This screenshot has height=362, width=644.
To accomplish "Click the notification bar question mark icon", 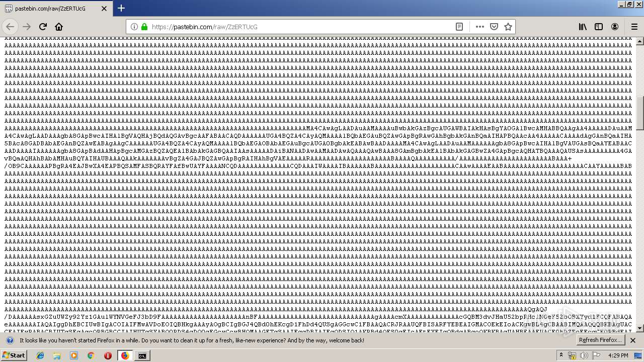I will coord(10,340).
